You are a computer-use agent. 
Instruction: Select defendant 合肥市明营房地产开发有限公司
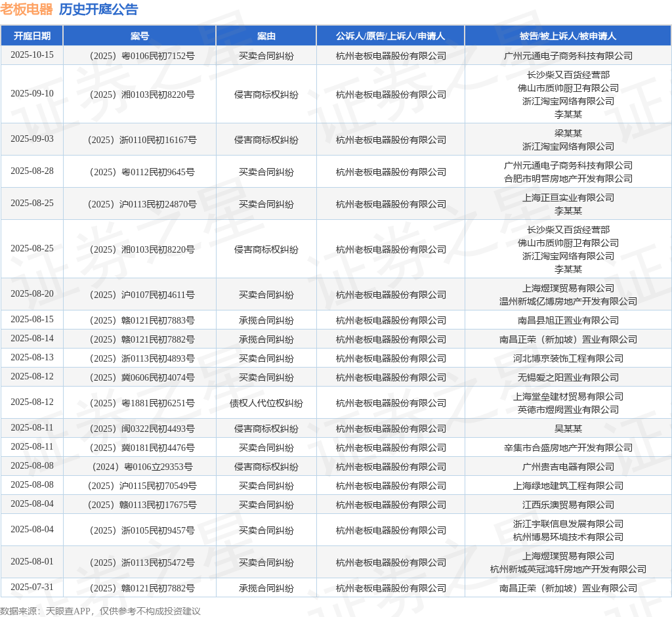(568, 179)
